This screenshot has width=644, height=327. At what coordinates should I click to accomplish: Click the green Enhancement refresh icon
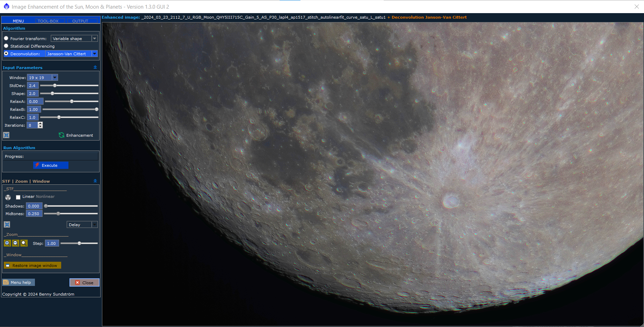pyautogui.click(x=62, y=135)
